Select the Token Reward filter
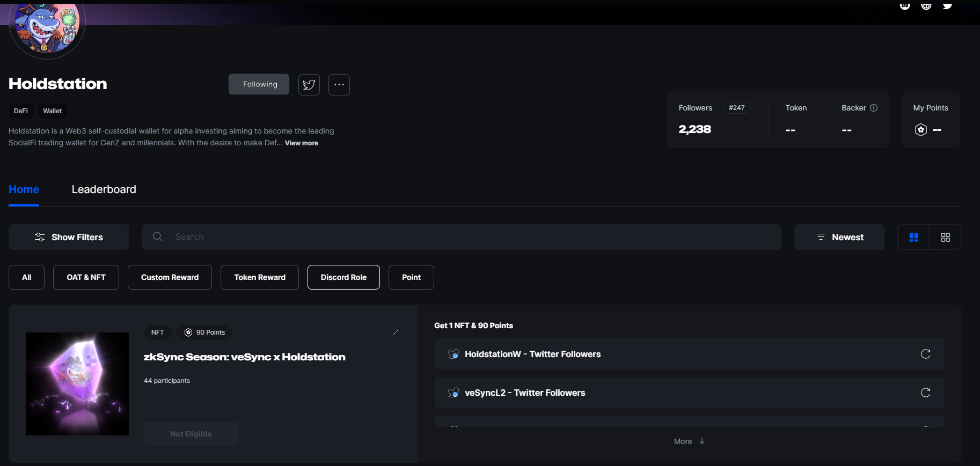 (x=260, y=277)
